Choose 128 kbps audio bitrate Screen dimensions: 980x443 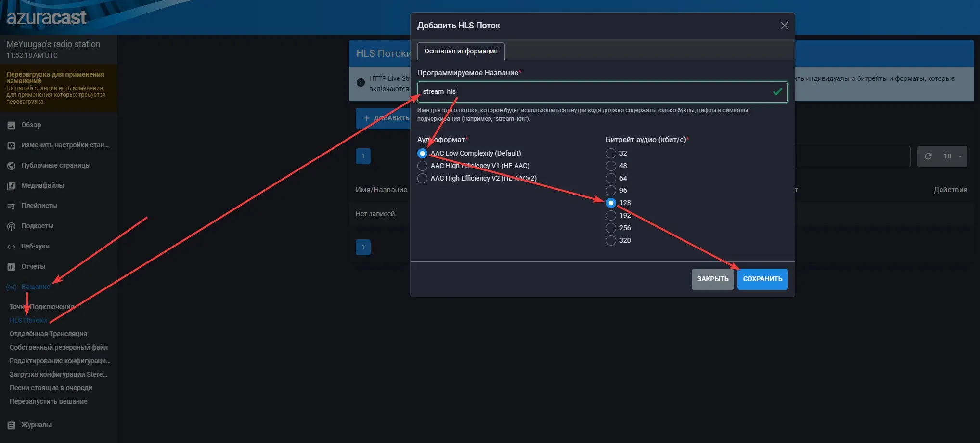click(611, 203)
